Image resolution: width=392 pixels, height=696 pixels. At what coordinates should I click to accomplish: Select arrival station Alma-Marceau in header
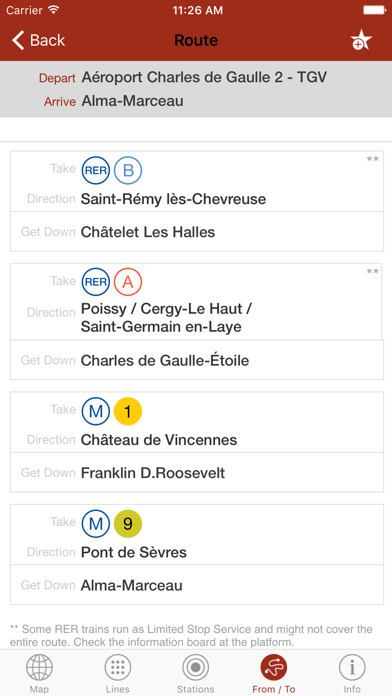[132, 101]
